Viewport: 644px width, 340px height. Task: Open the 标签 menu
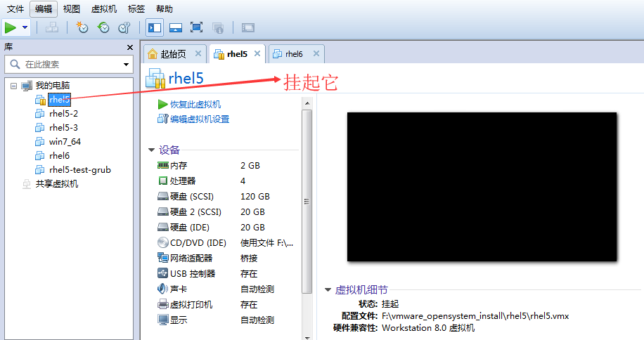click(136, 8)
